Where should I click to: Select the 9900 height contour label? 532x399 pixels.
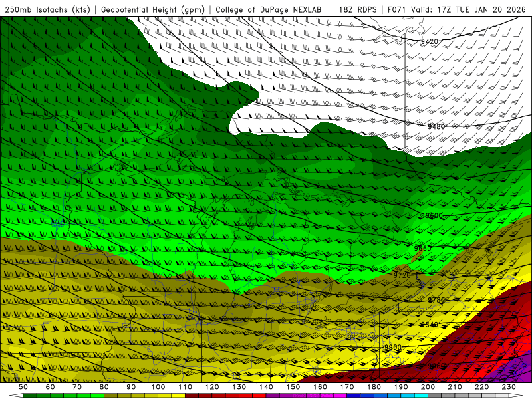(x=393, y=347)
